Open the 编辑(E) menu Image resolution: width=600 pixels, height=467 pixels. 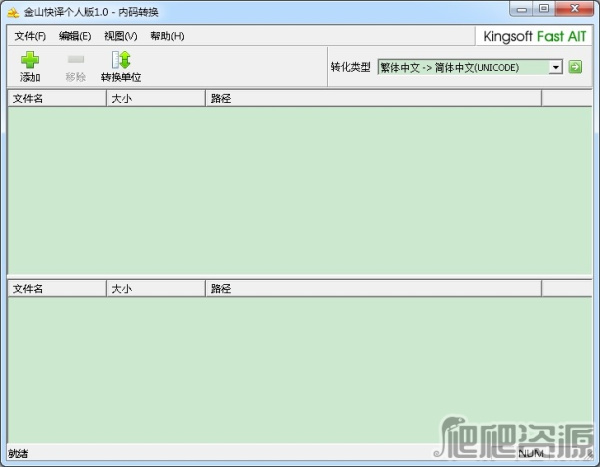[x=75, y=36]
